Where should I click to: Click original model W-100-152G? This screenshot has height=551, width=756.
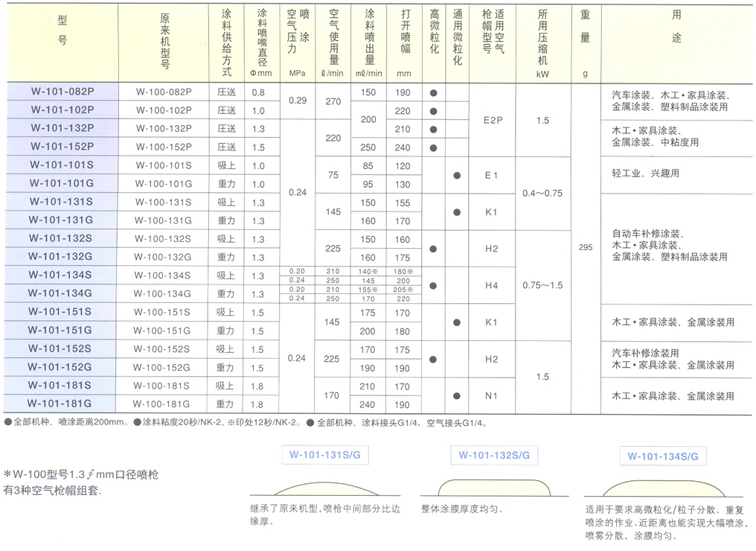pyautogui.click(x=161, y=367)
